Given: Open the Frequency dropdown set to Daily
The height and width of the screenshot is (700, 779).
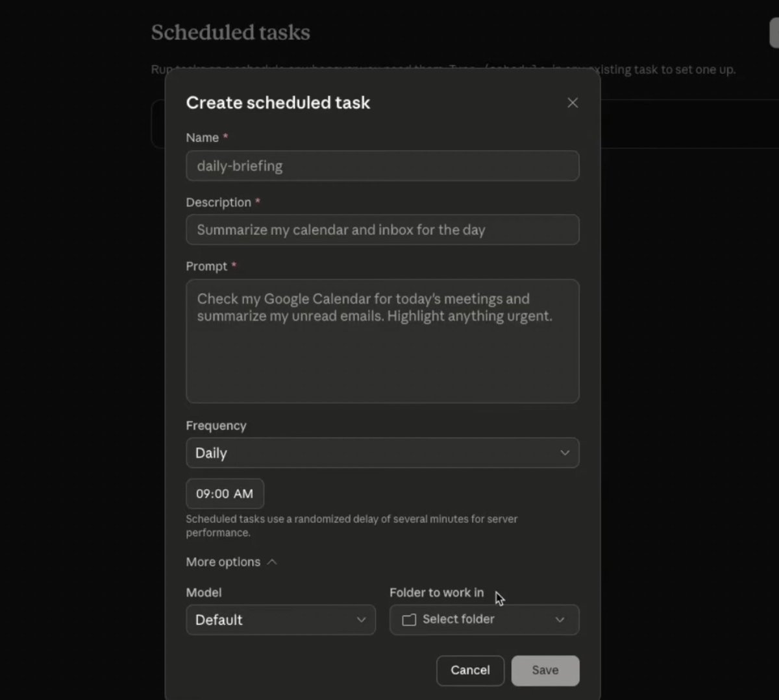Looking at the screenshot, I should 382,453.
